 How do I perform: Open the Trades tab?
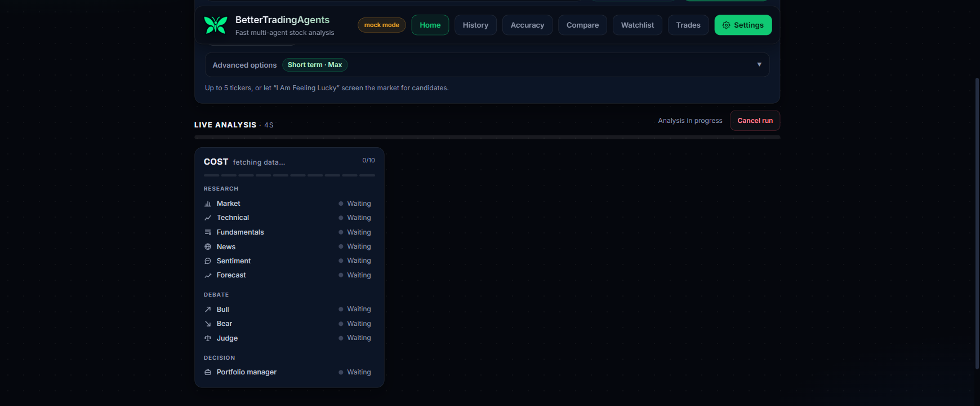(x=688, y=25)
